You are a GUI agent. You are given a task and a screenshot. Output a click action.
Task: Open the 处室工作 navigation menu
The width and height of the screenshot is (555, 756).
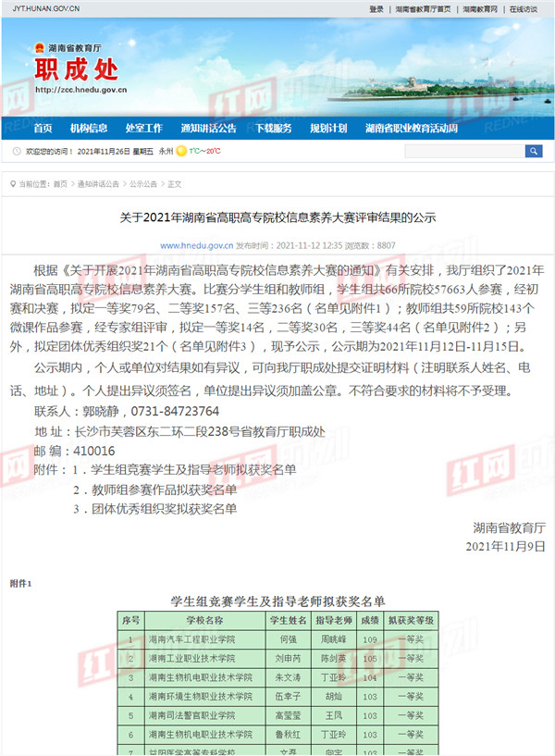click(143, 129)
